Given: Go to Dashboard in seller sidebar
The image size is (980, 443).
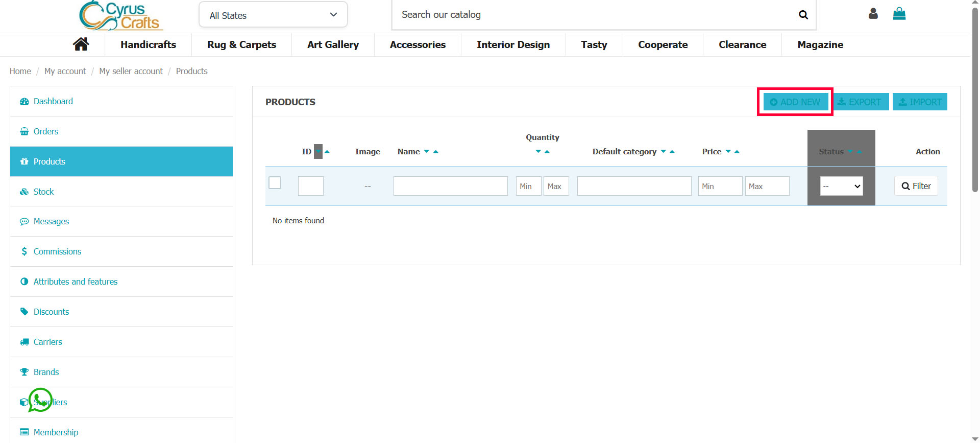Looking at the screenshot, I should 53,101.
